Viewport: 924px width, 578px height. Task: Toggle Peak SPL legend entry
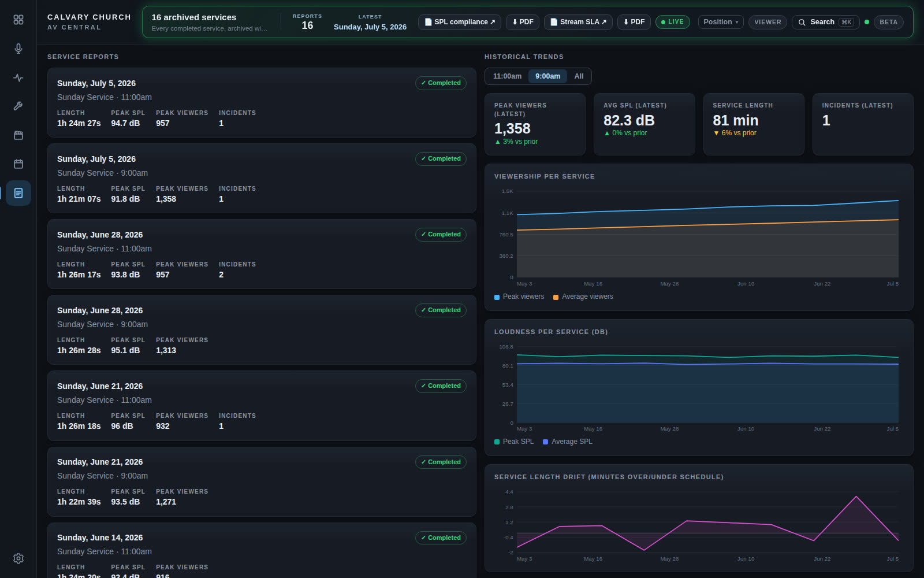point(514,442)
